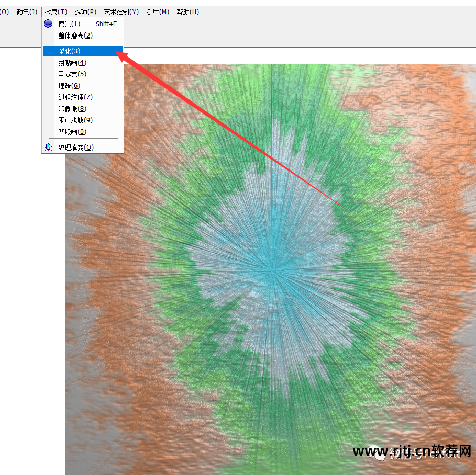
Task: Open 过程纹理(7) procedural texture option
Action: [75, 97]
